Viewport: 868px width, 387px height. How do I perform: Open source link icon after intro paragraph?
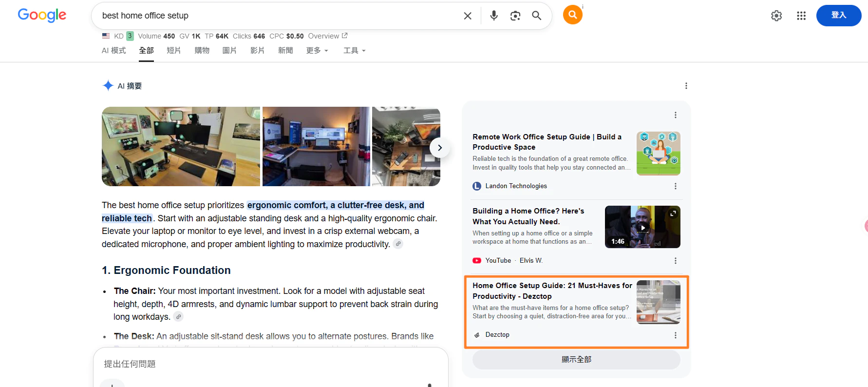(398, 244)
